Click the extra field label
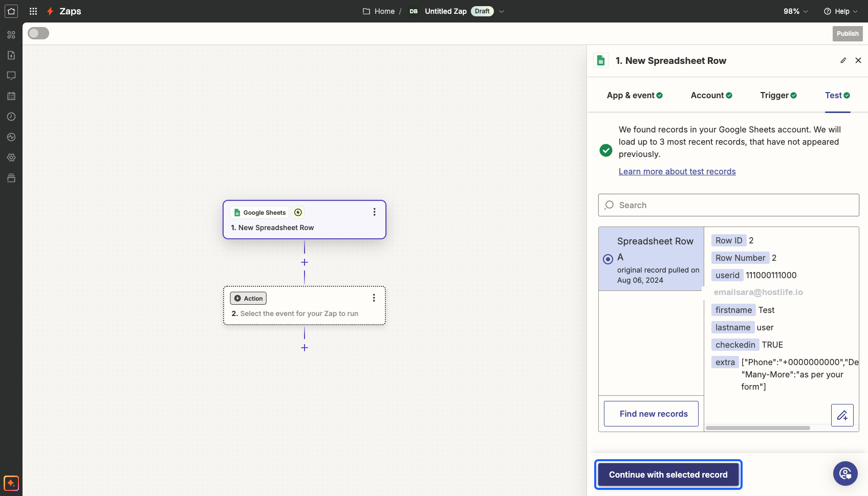This screenshot has width=868, height=496. (x=725, y=362)
